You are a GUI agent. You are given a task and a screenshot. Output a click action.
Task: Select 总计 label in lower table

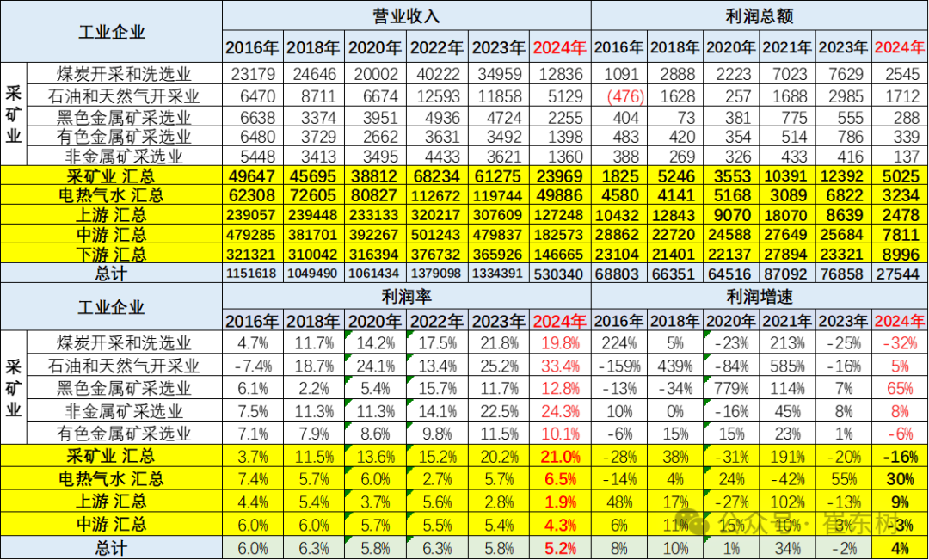click(x=111, y=546)
